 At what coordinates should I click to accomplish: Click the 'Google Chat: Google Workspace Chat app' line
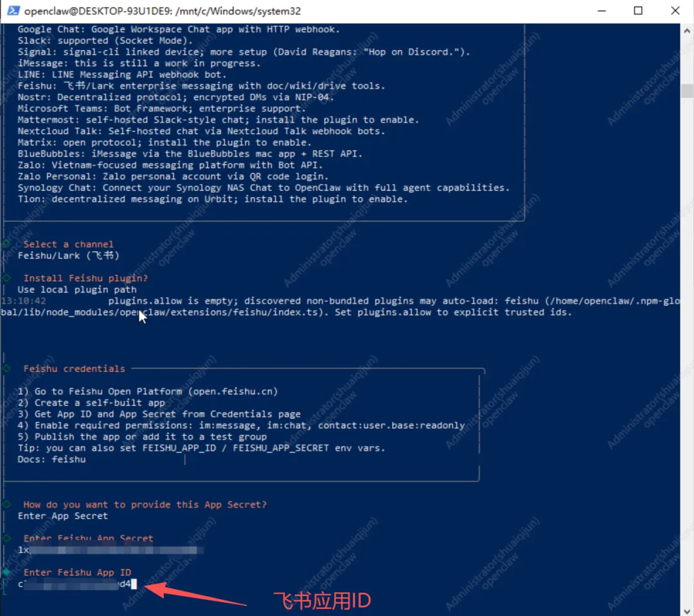tap(179, 29)
